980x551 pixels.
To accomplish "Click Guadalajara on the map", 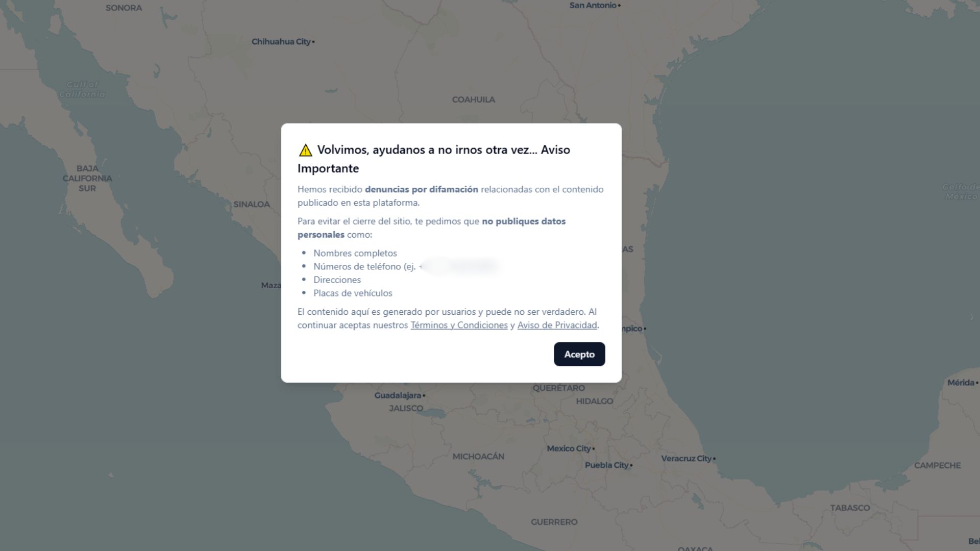I will pos(398,395).
